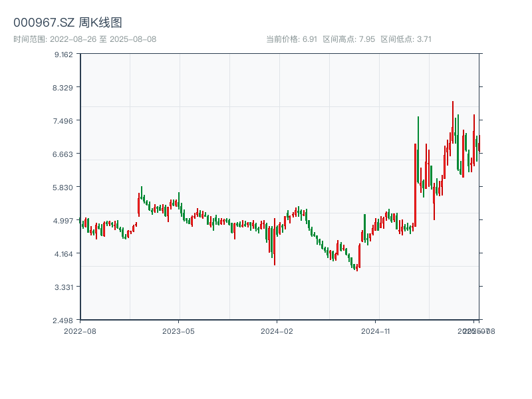Select the 2024-02 x-axis date label
Viewport: 532px width, 399px height.
(x=277, y=331)
